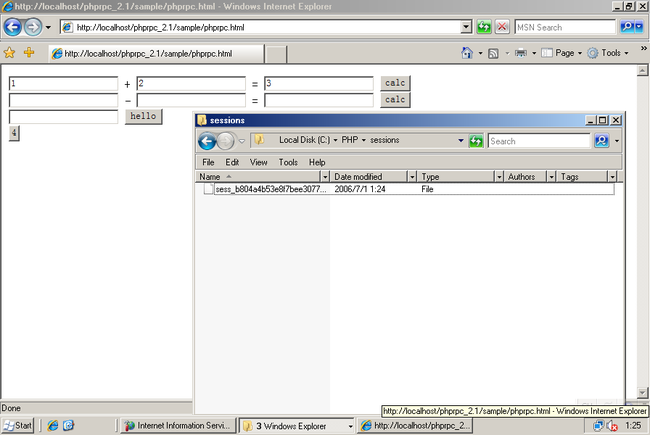The height and width of the screenshot is (435, 650).
Task: Open Internet Information Services taskbar button
Action: click(178, 425)
